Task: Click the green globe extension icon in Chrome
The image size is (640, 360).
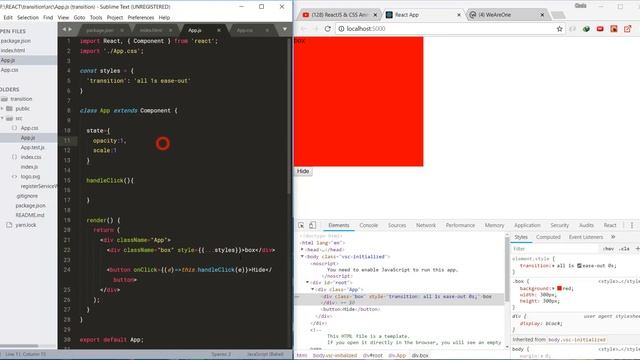Action: point(586,29)
